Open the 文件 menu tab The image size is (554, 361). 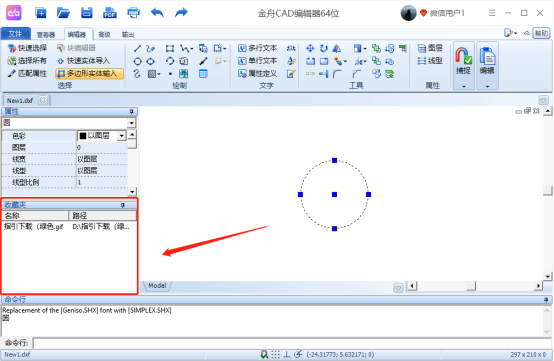(15, 34)
